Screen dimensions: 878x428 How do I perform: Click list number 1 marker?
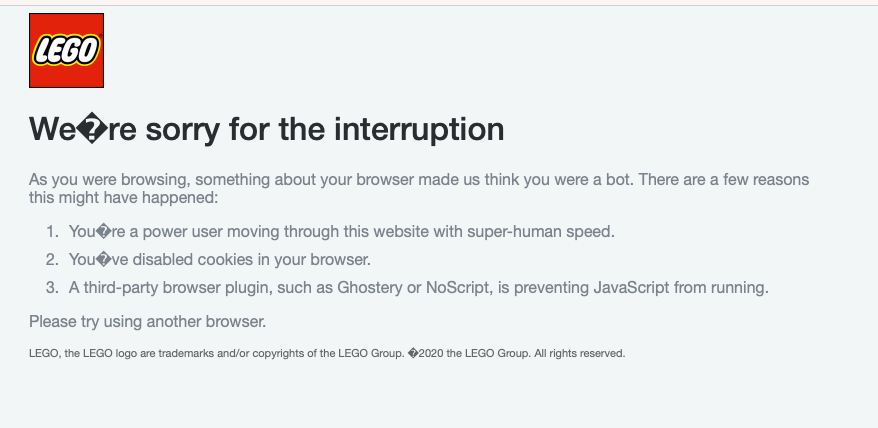[x=53, y=232]
